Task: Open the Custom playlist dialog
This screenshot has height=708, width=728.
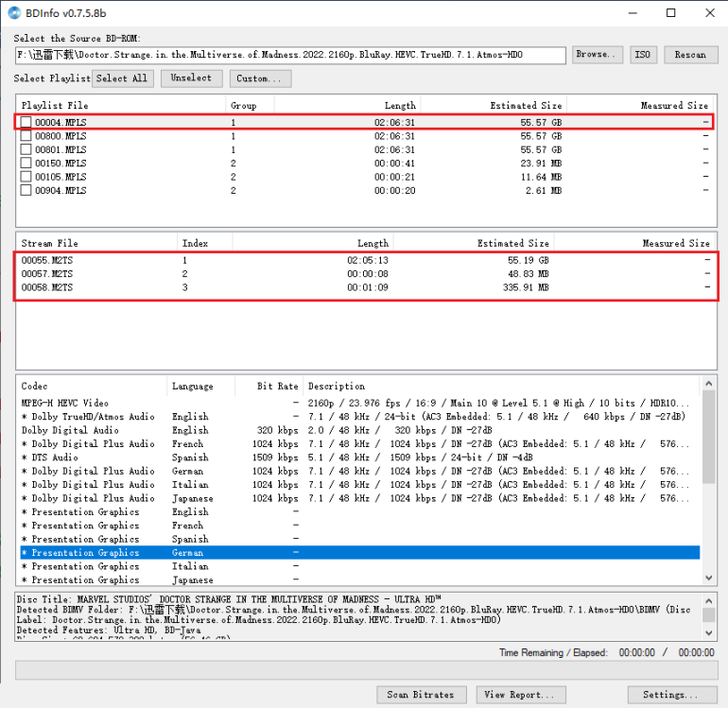Action: tap(258, 78)
